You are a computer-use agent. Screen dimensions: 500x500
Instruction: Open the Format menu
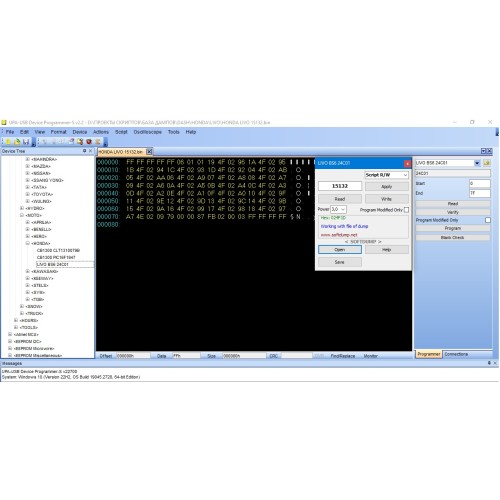[59, 132]
